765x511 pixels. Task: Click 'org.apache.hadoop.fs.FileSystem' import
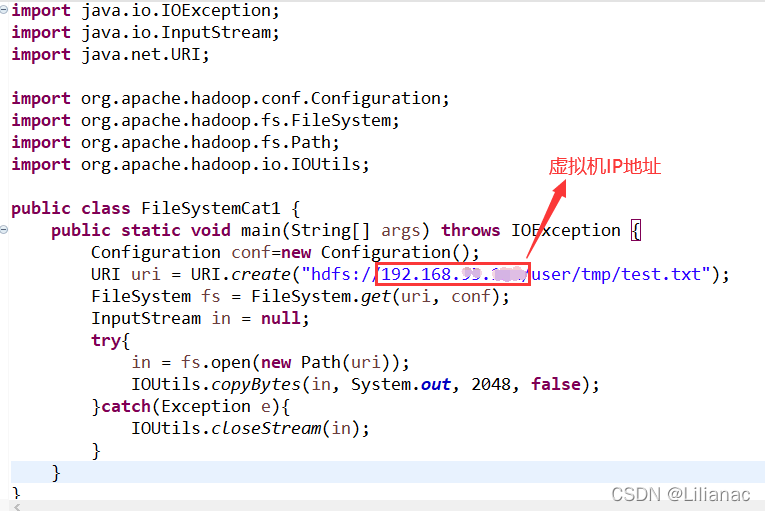coord(236,121)
